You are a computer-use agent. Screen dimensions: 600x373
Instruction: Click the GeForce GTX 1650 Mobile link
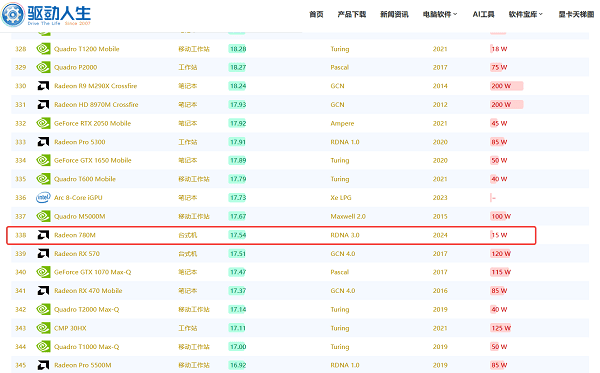click(93, 160)
